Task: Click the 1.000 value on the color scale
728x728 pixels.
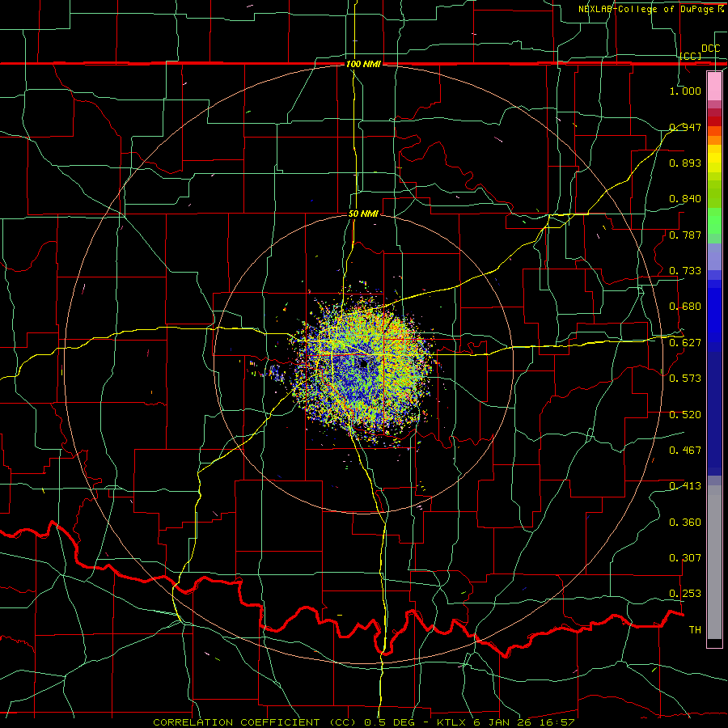Action: [685, 91]
